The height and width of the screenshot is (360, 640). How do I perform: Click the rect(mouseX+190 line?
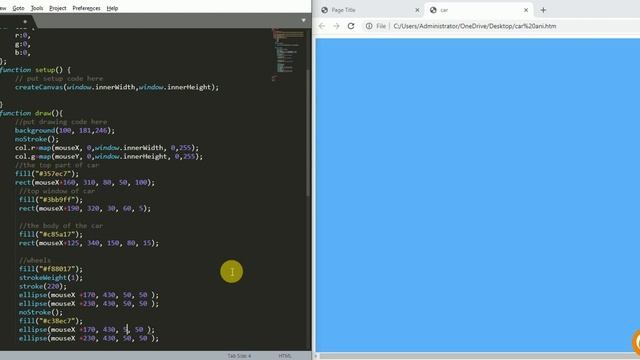(84, 209)
